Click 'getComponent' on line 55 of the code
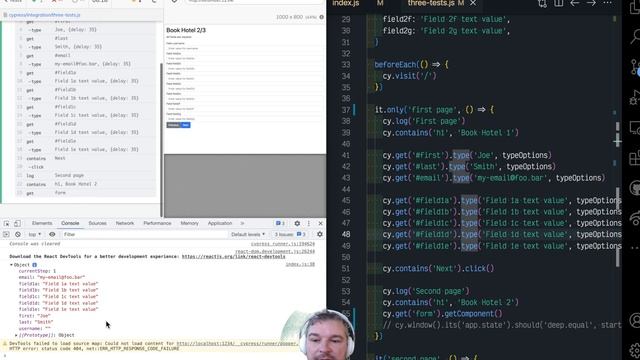 coord(468,314)
